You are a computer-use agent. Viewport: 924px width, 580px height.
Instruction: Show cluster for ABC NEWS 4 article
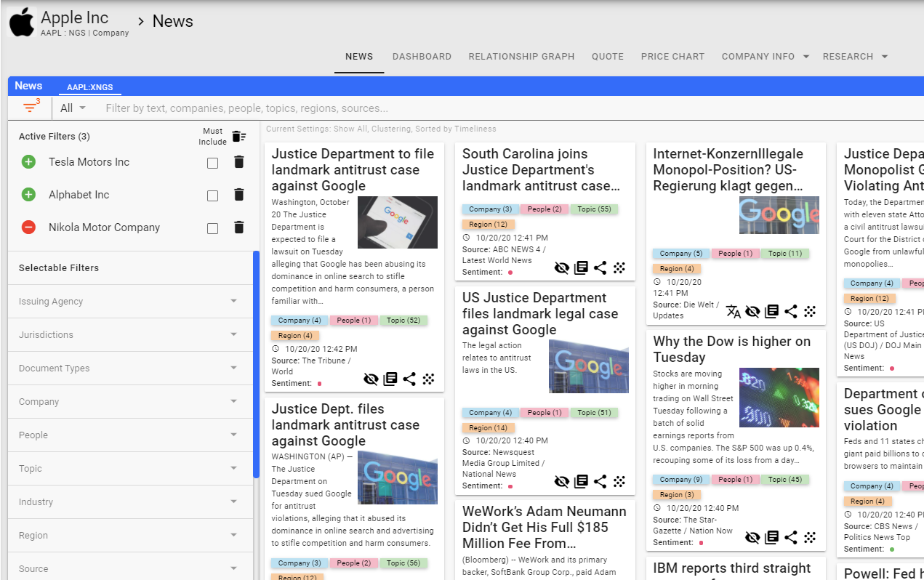pos(619,267)
